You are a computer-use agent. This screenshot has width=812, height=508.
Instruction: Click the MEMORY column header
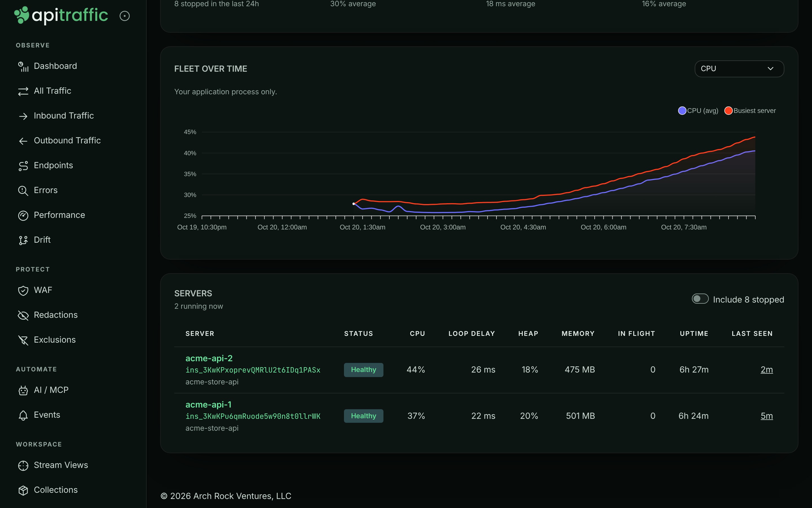point(578,334)
